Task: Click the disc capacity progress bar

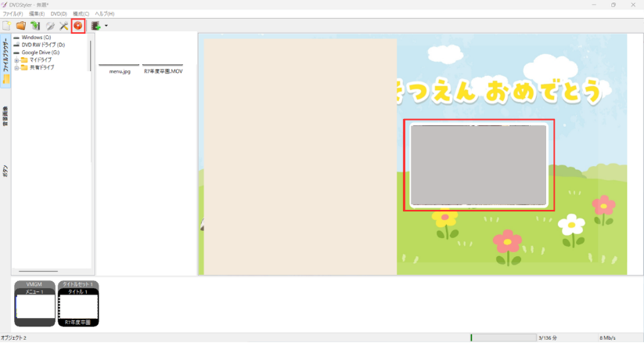Action: (x=502, y=338)
